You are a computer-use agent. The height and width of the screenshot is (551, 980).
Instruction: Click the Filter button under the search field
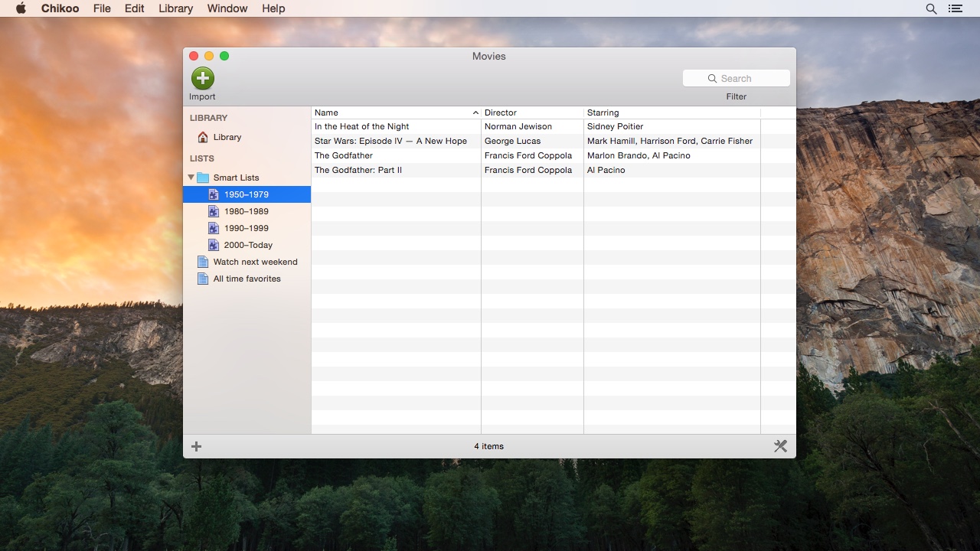point(736,96)
